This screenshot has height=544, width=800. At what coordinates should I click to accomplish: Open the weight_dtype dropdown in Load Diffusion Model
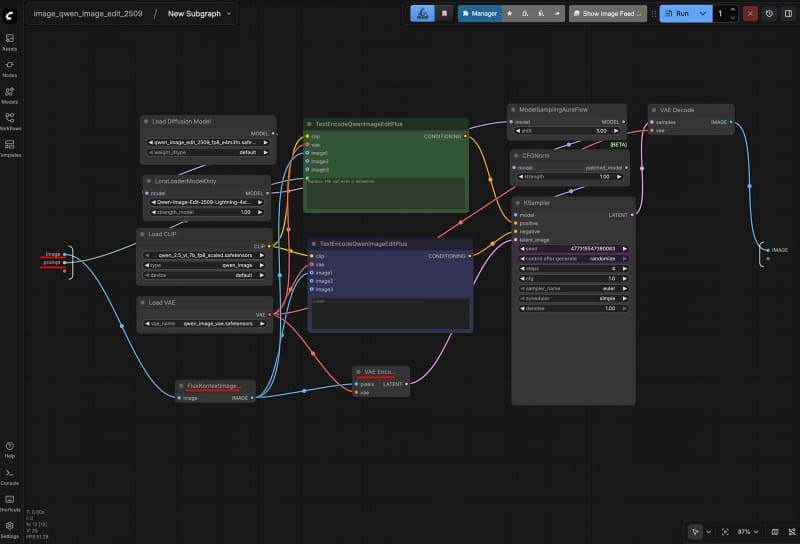[x=208, y=152]
